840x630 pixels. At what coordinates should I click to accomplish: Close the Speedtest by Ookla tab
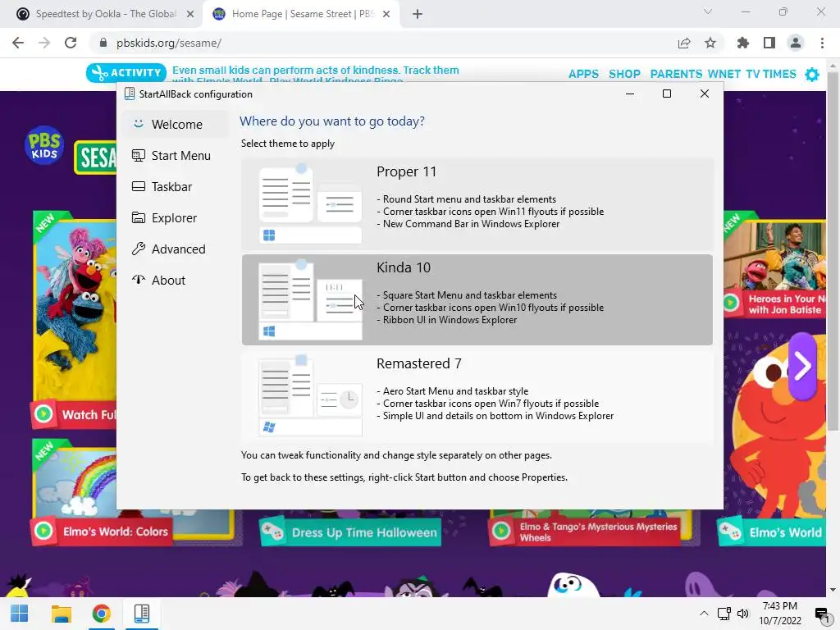(190, 14)
